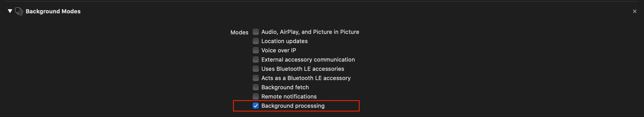This screenshot has height=117, width=644.
Task: Click the Background Modes section title
Action: click(53, 11)
